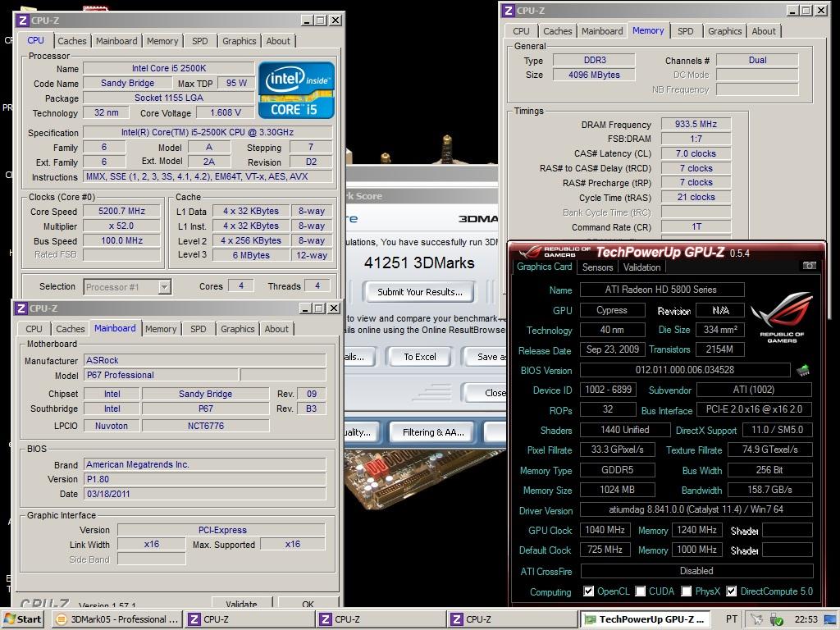The height and width of the screenshot is (630, 840).
Task: Switch to Caches tab in CPU window
Action: (x=72, y=41)
